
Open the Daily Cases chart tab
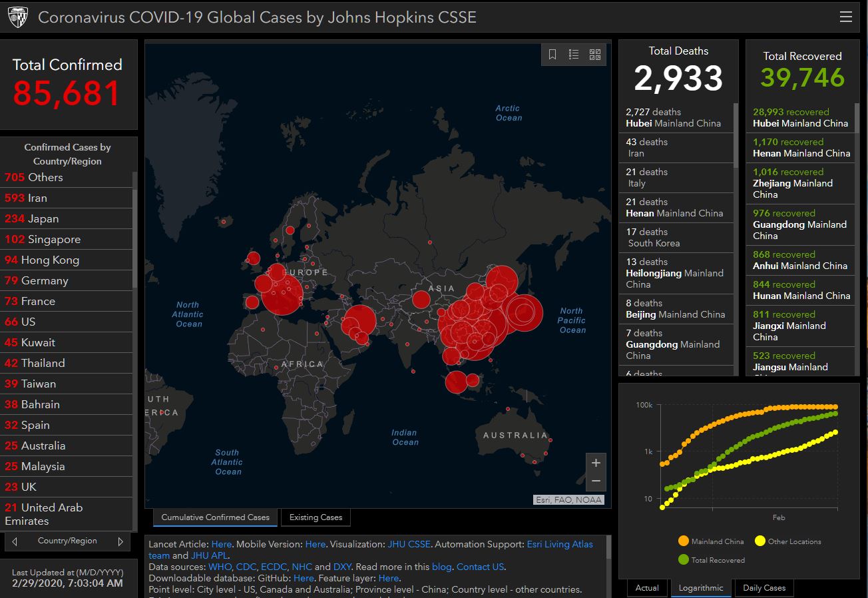764,588
